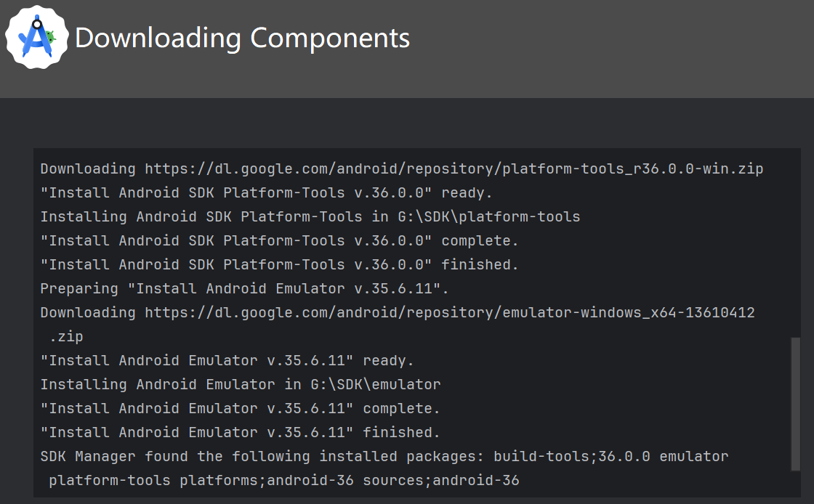The width and height of the screenshot is (814, 504).
Task: Click the line mentioning G:\SDK\platform-tools
Action: click(310, 216)
